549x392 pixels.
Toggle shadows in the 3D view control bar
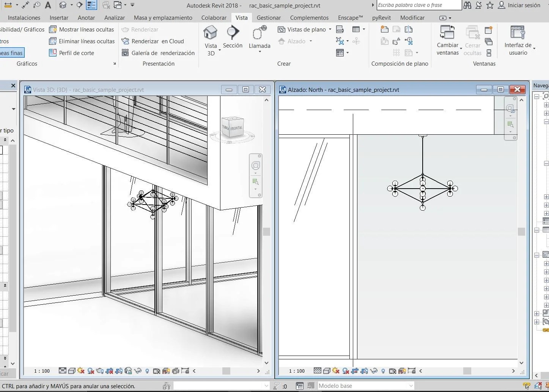81,371
